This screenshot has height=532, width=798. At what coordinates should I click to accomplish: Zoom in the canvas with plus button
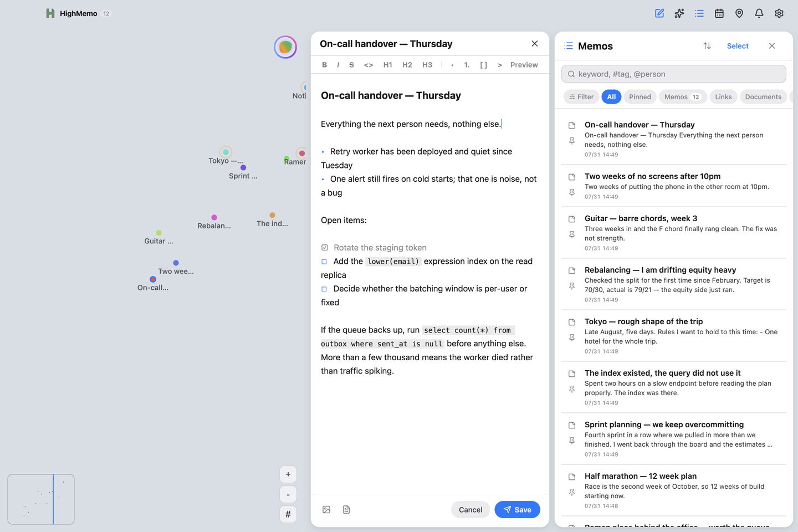(288, 474)
